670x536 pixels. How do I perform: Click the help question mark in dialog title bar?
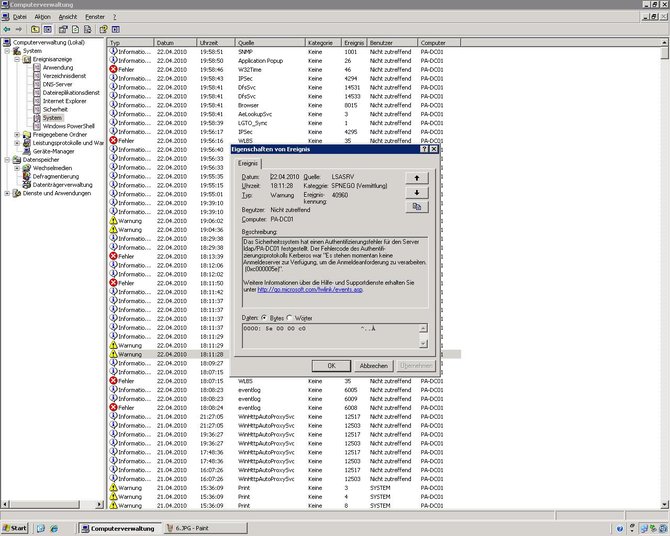click(x=424, y=149)
